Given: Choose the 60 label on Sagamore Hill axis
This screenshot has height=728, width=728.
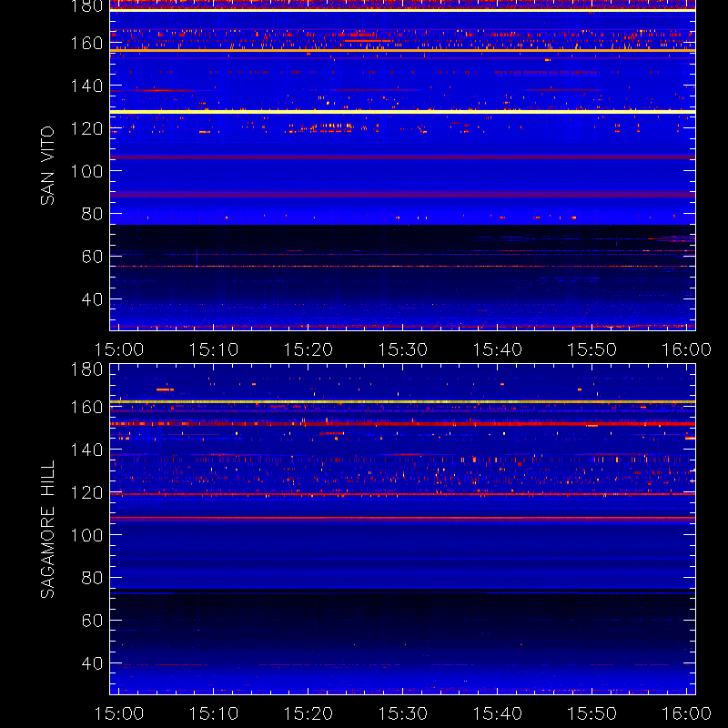Looking at the screenshot, I should 93,621.
